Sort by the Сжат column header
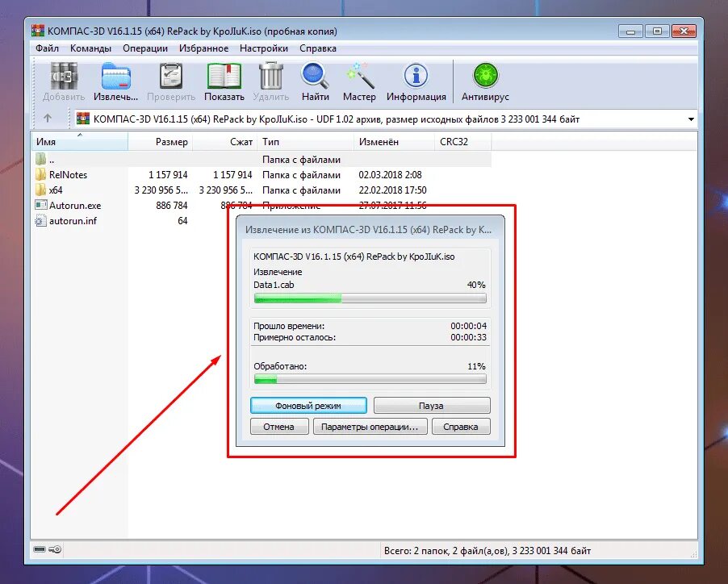 [224, 142]
